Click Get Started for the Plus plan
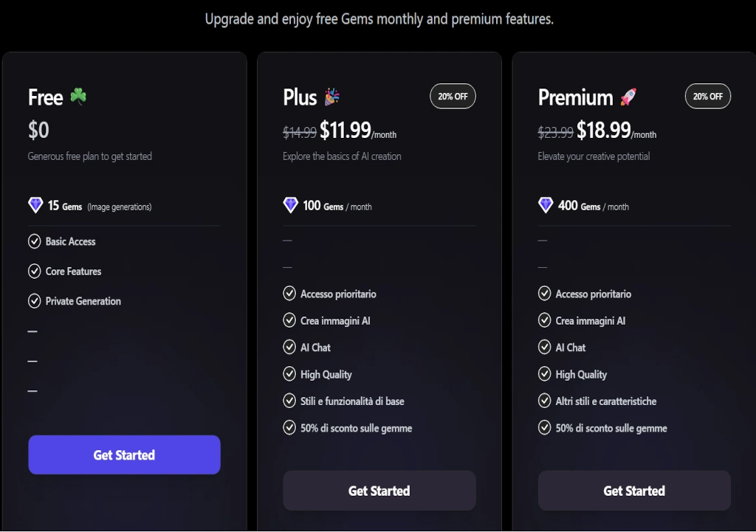Viewport: 756px width, 532px height. coord(379,490)
